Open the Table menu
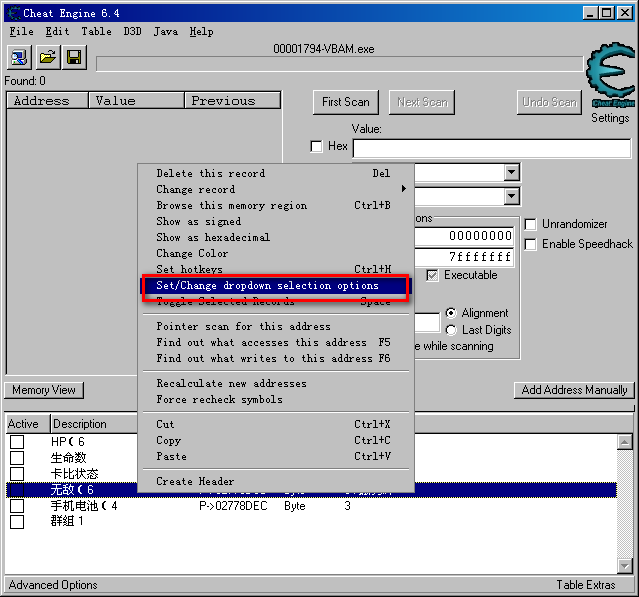 pos(96,31)
